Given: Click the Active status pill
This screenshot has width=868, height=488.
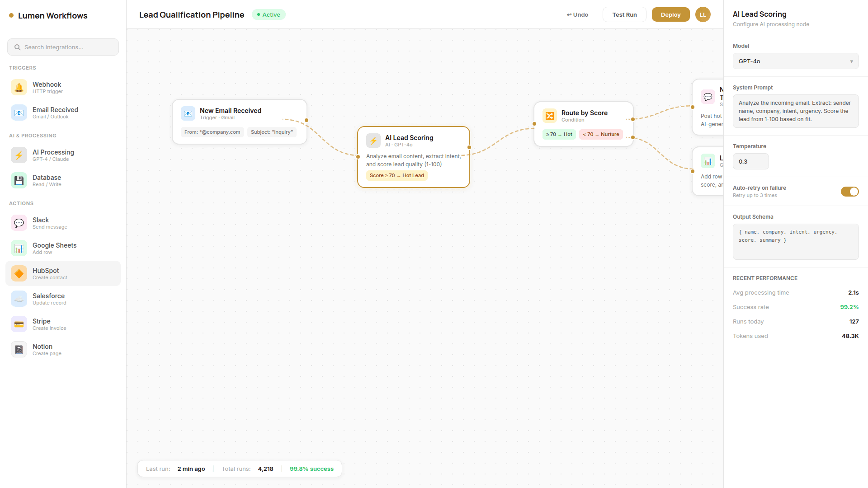Looking at the screenshot, I should 269,14.
